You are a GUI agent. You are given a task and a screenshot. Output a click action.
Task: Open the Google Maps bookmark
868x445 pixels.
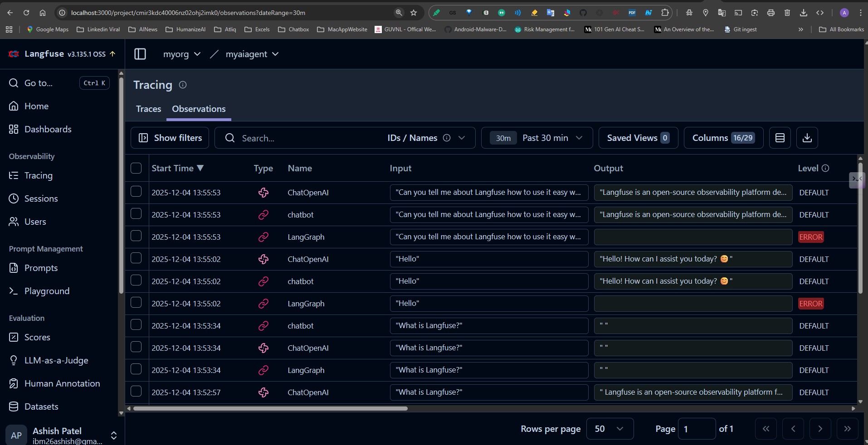pyautogui.click(x=48, y=29)
